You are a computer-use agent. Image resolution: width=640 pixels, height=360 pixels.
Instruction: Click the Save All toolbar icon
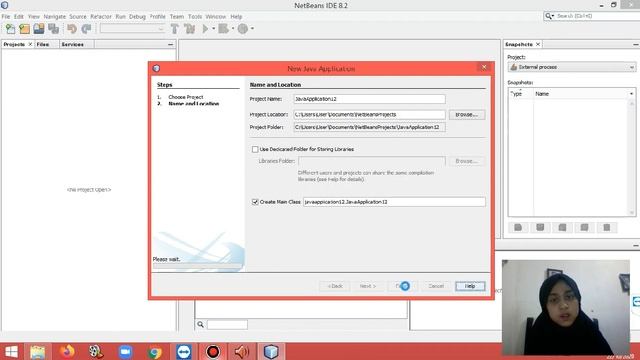(53, 29)
